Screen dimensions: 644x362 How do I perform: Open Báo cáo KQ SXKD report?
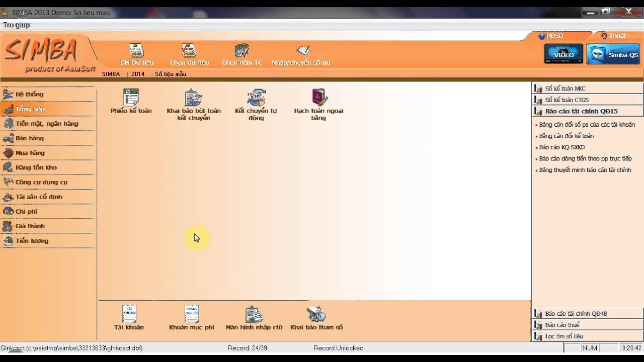pos(561,147)
